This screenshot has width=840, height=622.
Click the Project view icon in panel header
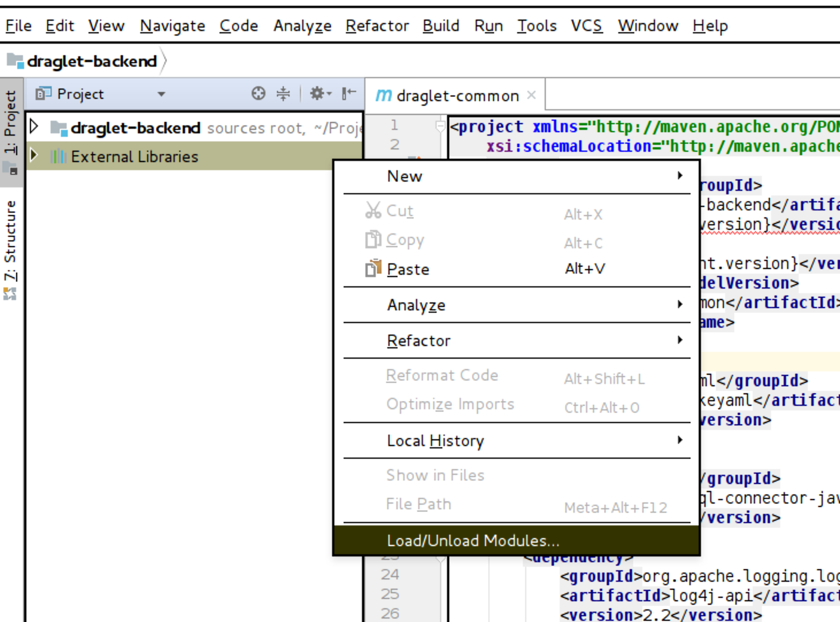(43, 93)
